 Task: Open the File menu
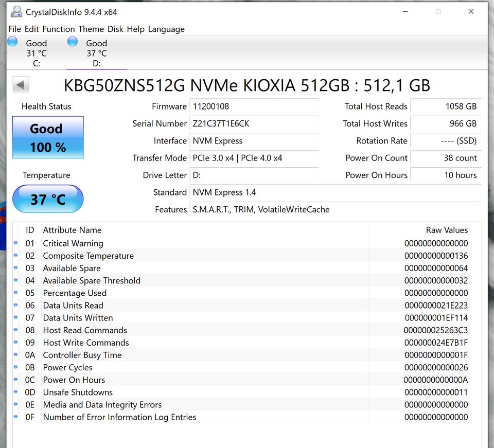tap(14, 29)
